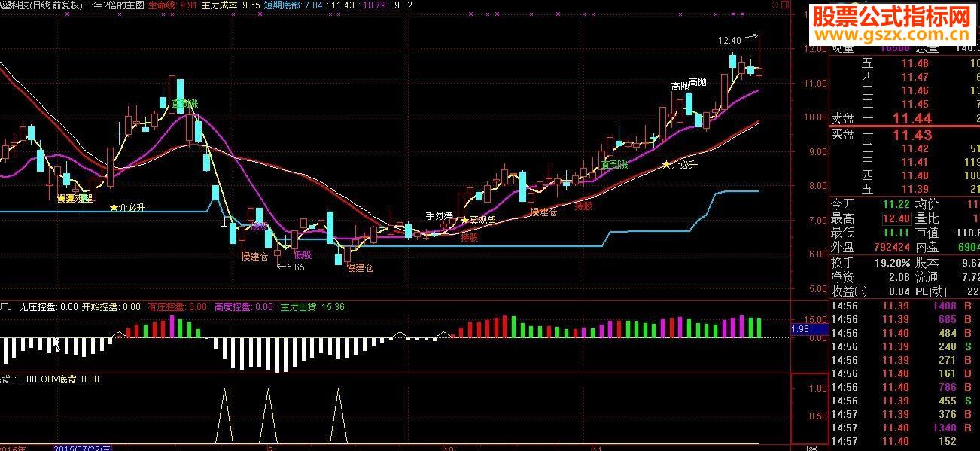
Task: Click the boxed 最高 value 12.40
Action: click(896, 218)
